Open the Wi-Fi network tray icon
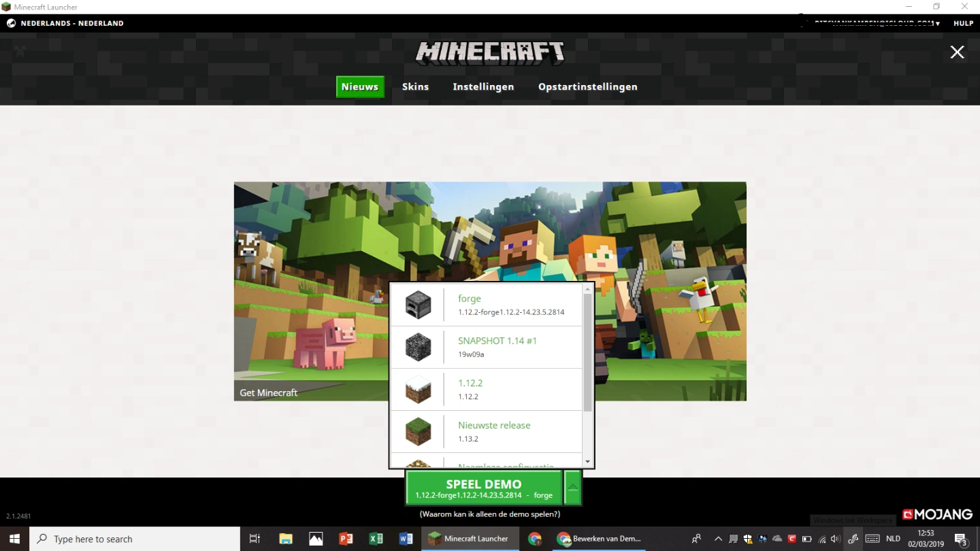This screenshot has height=551, width=980. click(822, 539)
